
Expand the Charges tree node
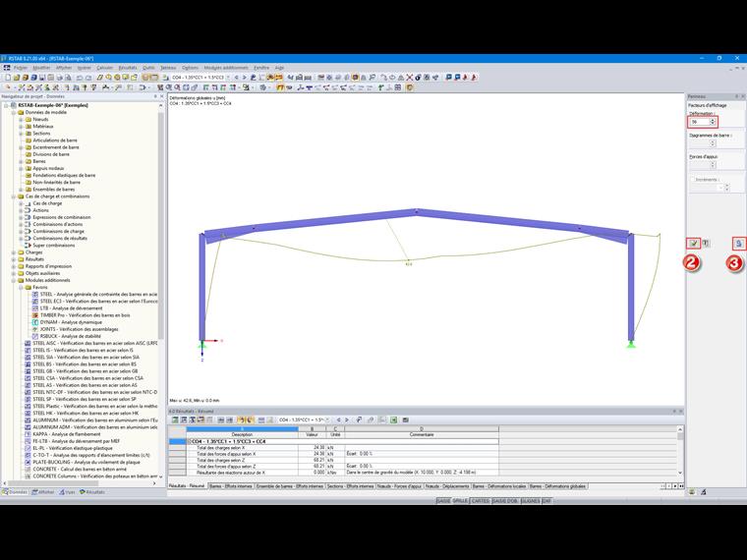(14, 252)
